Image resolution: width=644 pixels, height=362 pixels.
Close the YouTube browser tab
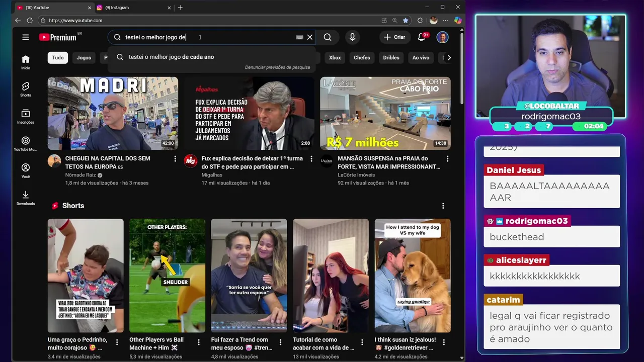pos(90,8)
